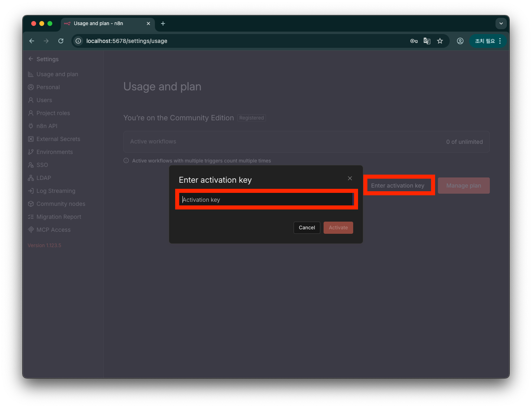Click Cancel in the activation dialog

tap(307, 228)
